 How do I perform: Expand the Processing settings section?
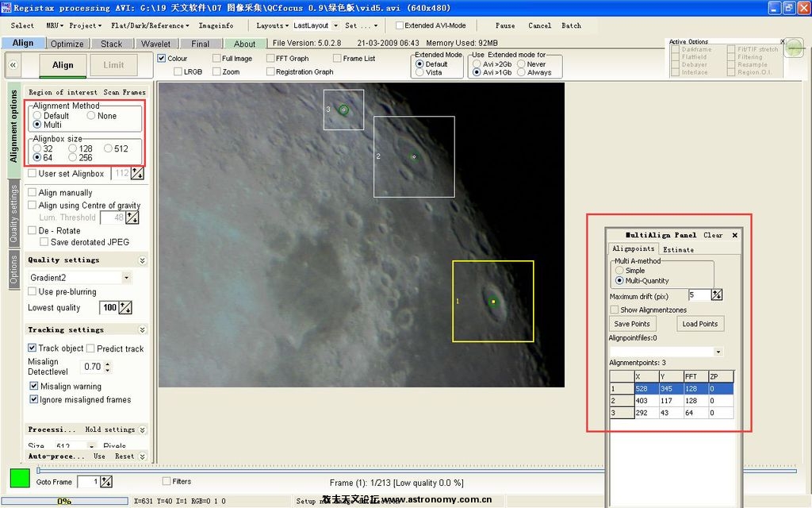(x=143, y=429)
